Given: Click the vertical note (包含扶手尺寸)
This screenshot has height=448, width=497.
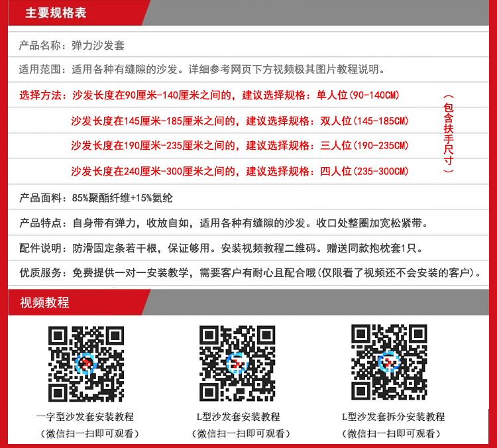Looking at the screenshot, I should point(448,133).
